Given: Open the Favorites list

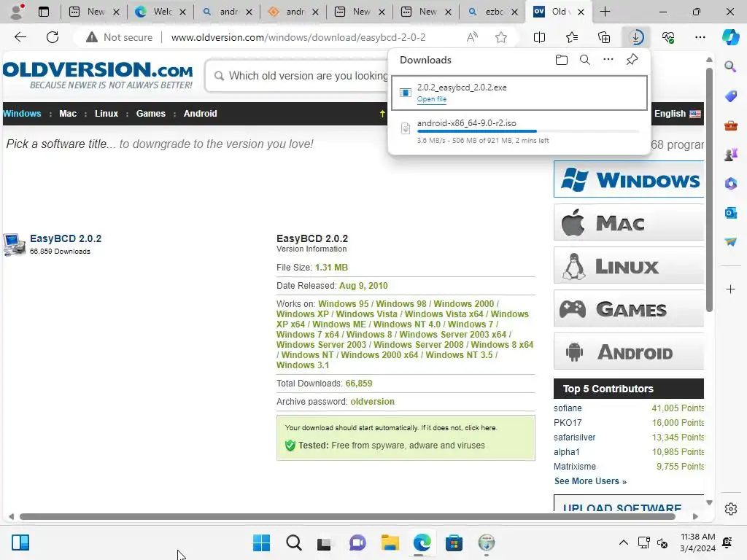Looking at the screenshot, I should coord(572,37).
